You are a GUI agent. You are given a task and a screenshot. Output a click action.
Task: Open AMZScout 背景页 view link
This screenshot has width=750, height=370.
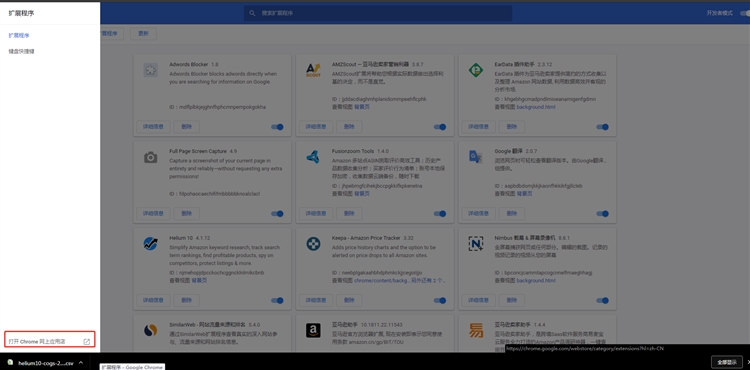point(362,107)
